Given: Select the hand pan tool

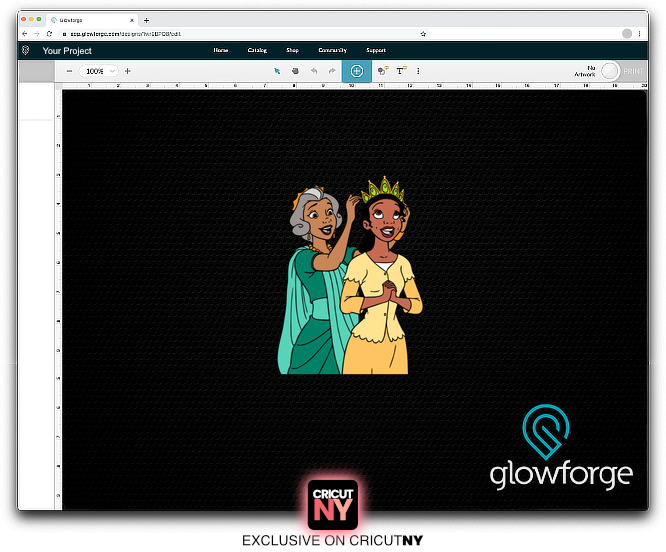Looking at the screenshot, I should (x=295, y=71).
